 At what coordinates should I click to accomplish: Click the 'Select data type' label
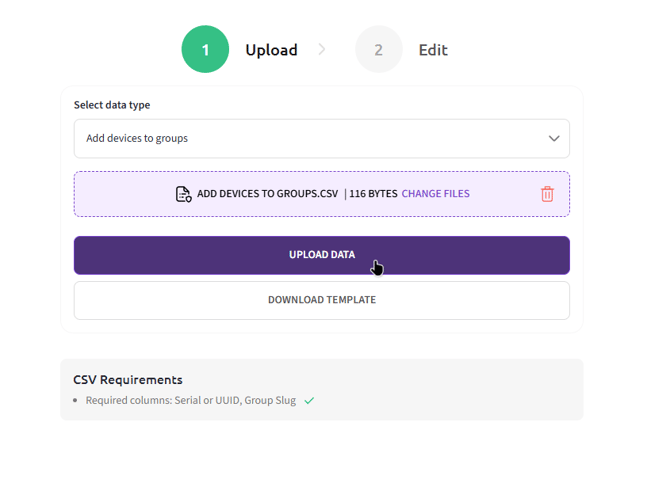[112, 105]
